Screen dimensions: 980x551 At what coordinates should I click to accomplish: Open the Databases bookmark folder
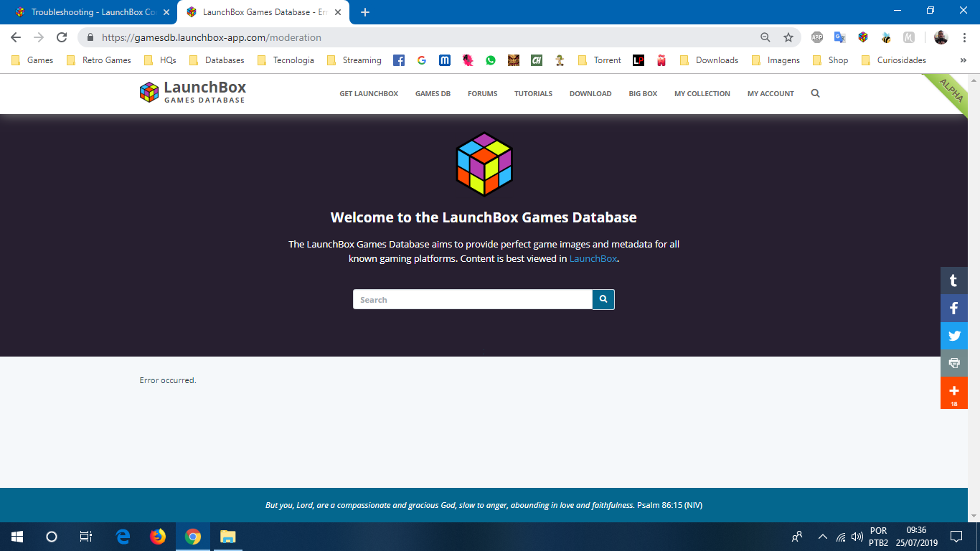coord(217,60)
